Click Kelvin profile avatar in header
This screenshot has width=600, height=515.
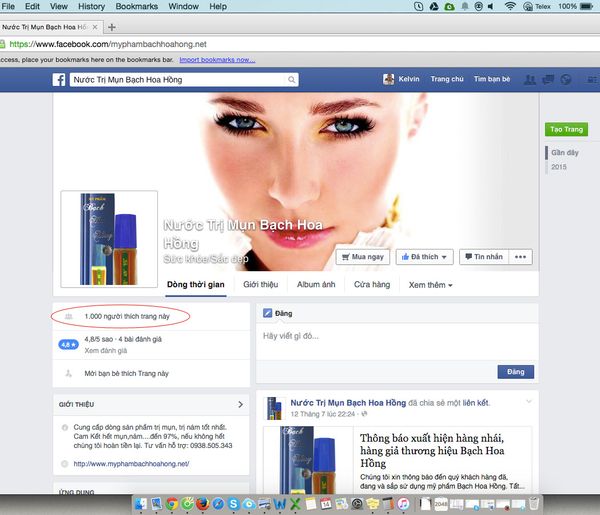pos(388,79)
